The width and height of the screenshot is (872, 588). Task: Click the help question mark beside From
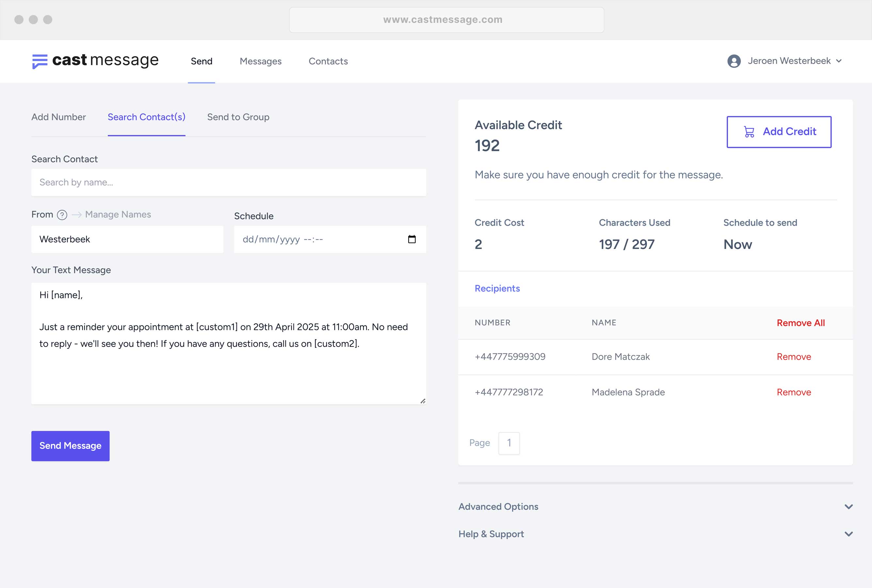coord(62,215)
